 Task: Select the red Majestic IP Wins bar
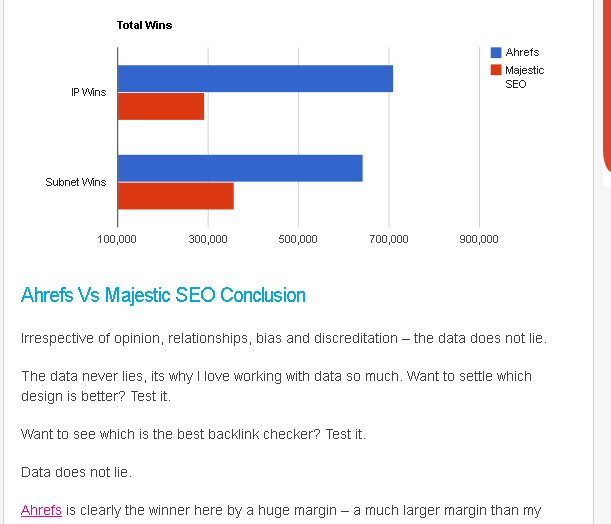[161, 106]
